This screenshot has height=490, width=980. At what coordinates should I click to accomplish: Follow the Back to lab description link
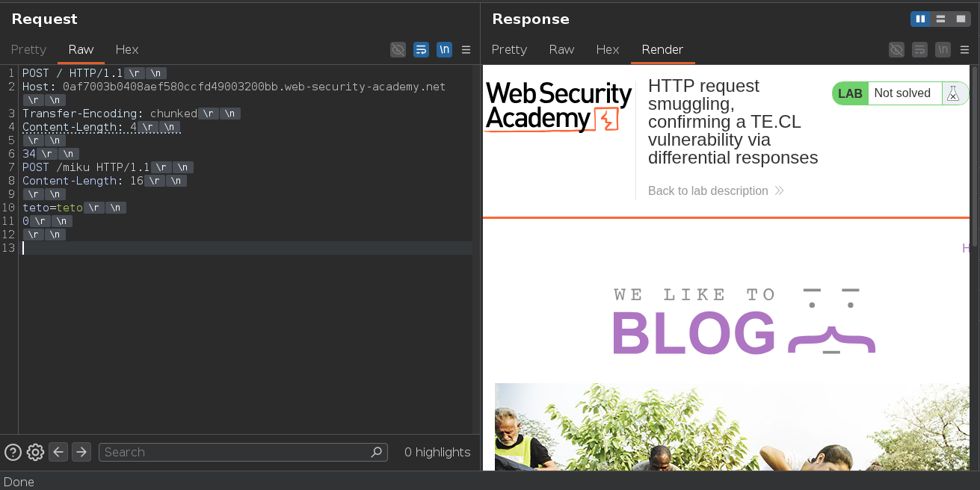point(715,190)
